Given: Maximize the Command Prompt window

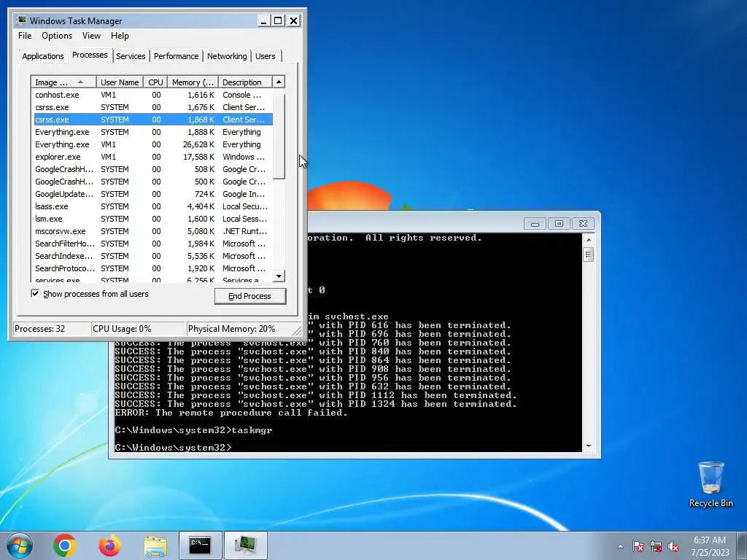Looking at the screenshot, I should (559, 224).
